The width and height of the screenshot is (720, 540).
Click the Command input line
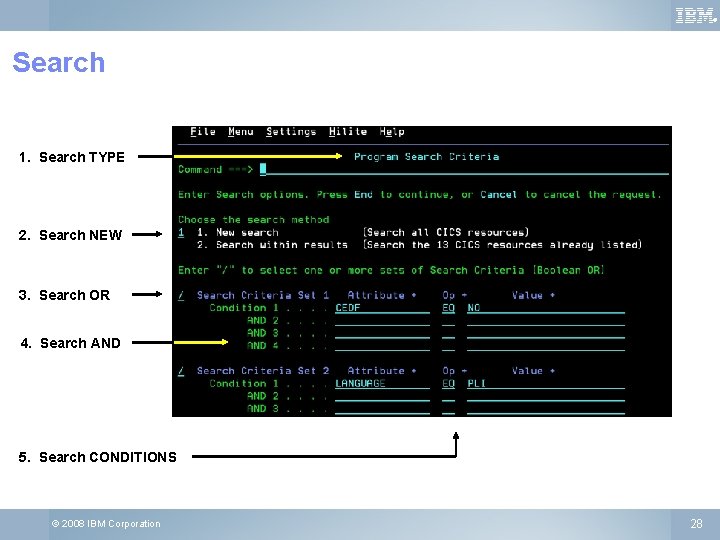[x=464, y=169]
